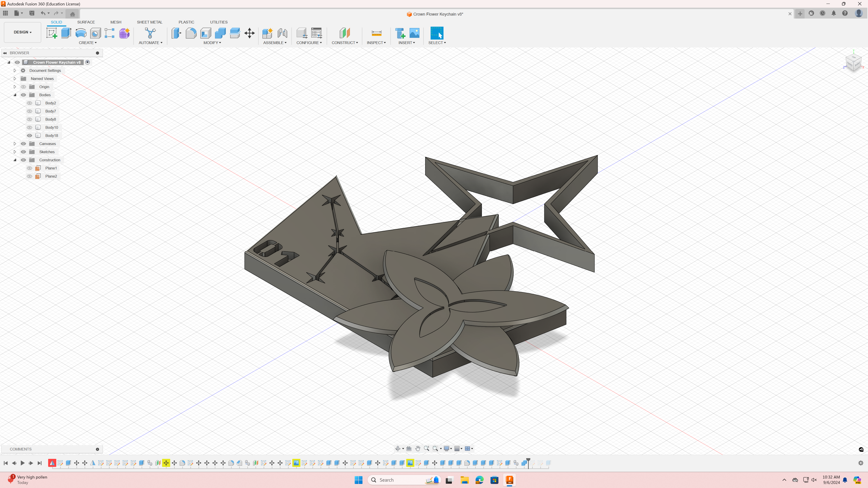
Task: Open the MODIFY menu label
Action: click(212, 43)
